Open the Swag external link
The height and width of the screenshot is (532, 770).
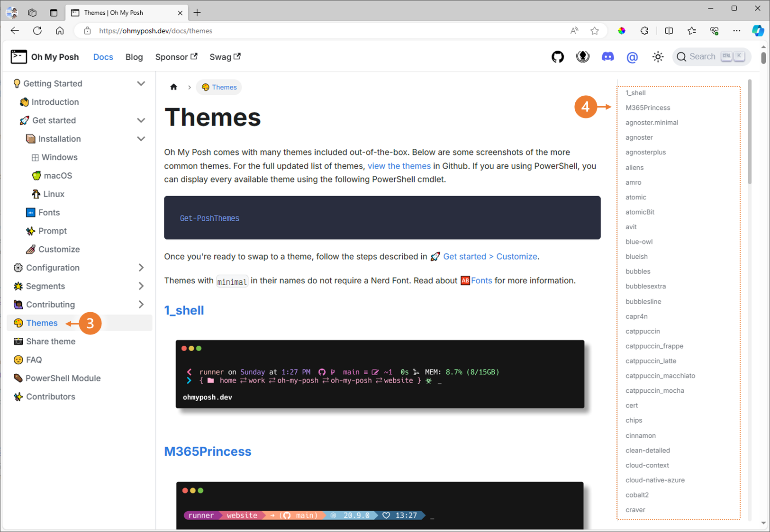coord(225,57)
